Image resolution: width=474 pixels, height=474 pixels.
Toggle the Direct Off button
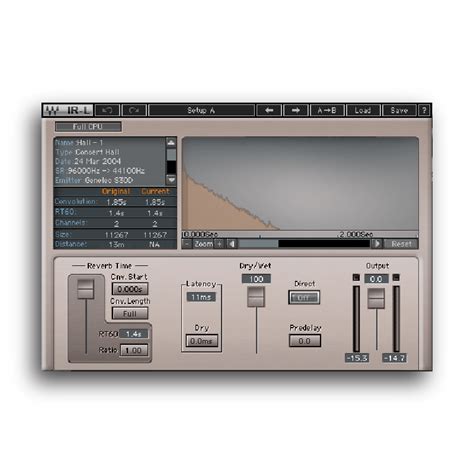point(304,297)
